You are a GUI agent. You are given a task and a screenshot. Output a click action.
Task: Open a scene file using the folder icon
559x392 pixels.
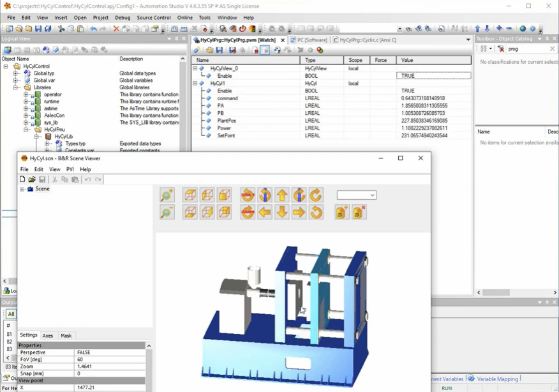(x=32, y=179)
